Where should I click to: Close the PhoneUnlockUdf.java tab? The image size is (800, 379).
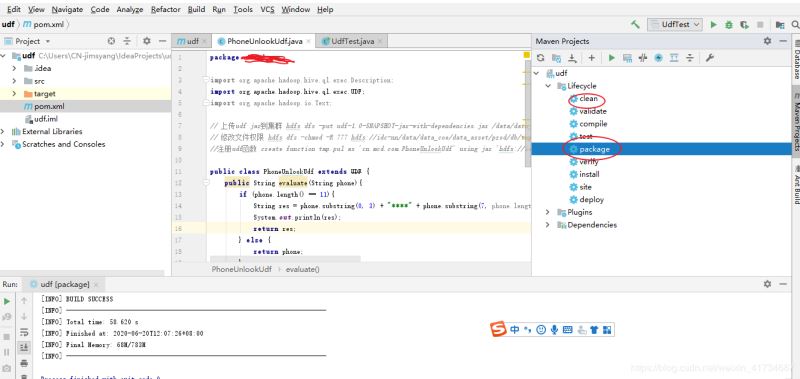tap(308, 42)
